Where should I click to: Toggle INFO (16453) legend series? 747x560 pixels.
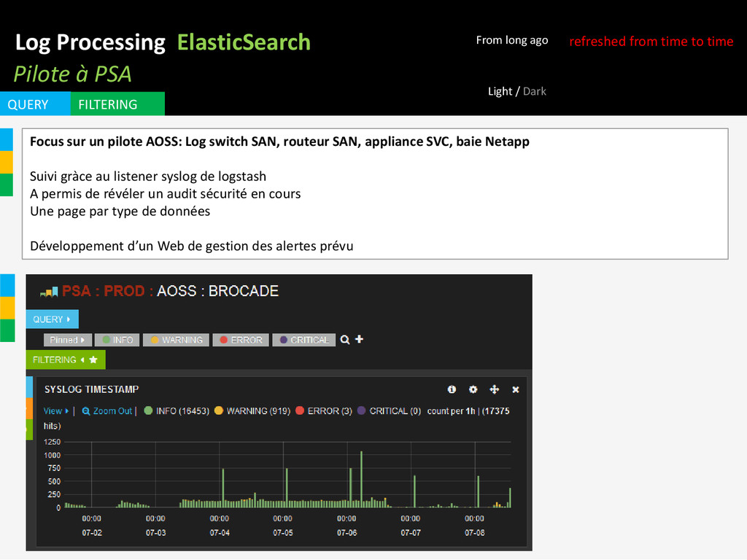177,411
